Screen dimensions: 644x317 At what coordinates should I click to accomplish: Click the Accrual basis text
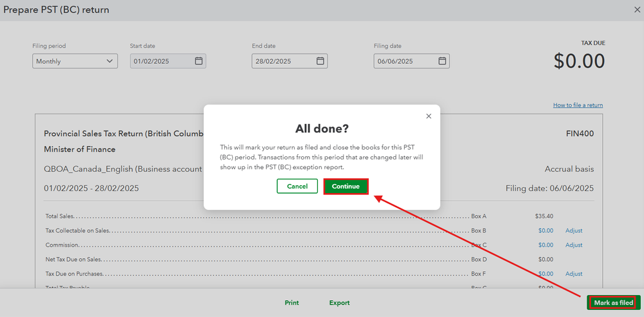(x=569, y=169)
